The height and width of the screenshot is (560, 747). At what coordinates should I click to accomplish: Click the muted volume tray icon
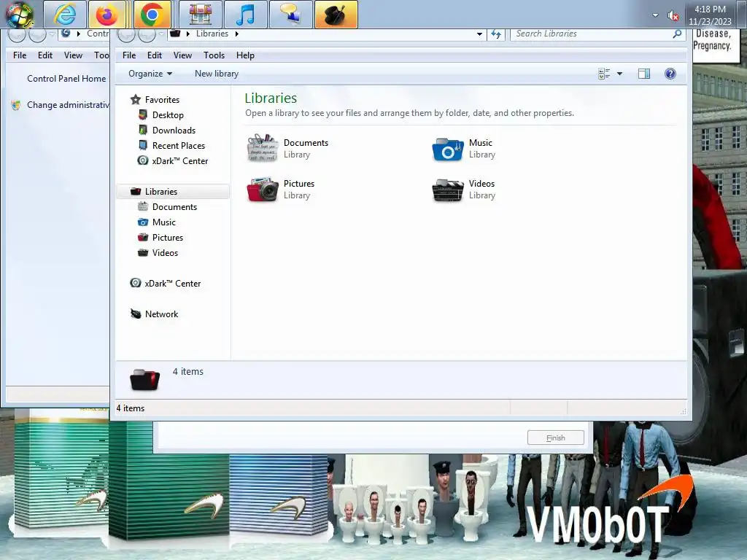pyautogui.click(x=673, y=16)
